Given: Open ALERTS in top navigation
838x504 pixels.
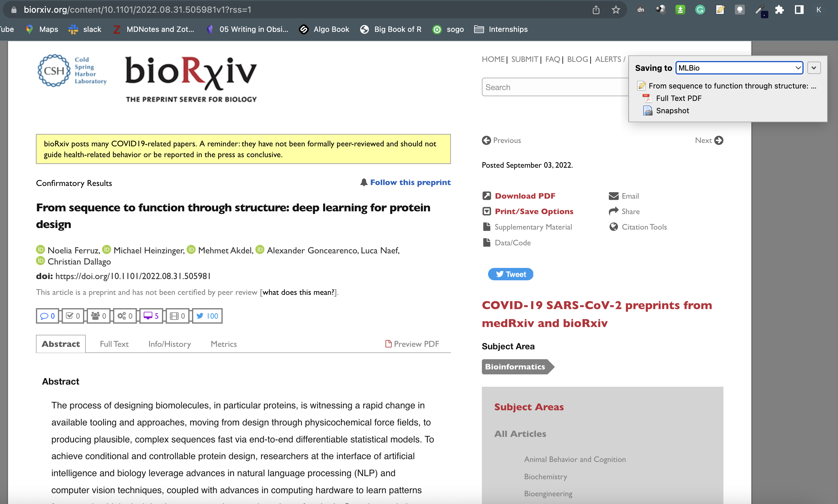Looking at the screenshot, I should [608, 59].
